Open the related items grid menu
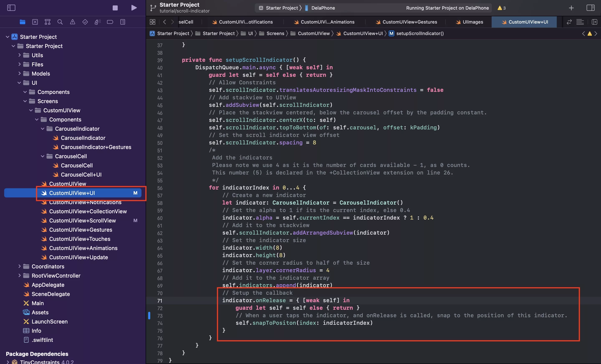Viewport: 601px width, 364px height. point(153,22)
